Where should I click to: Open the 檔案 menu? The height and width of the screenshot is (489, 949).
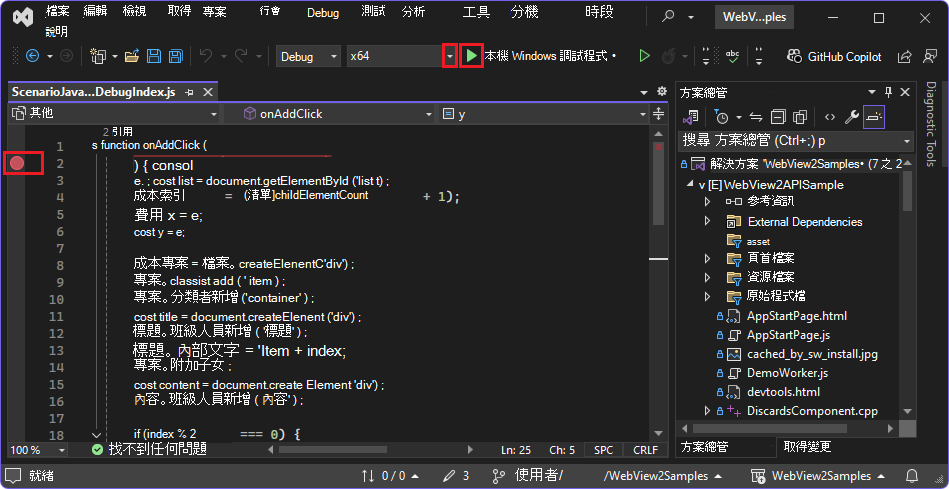[x=57, y=11]
